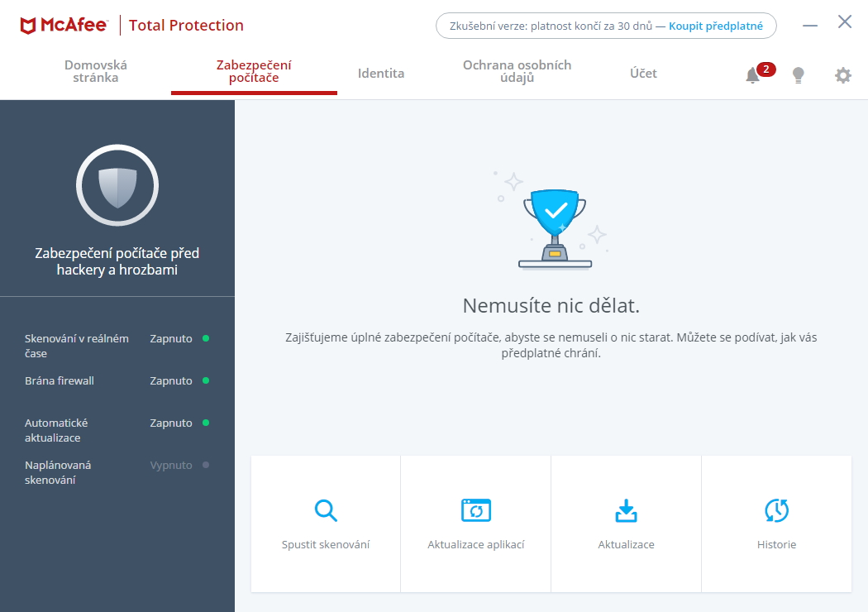This screenshot has height=612, width=868.
Task: Click the red notification badge showing 2
Action: point(766,69)
